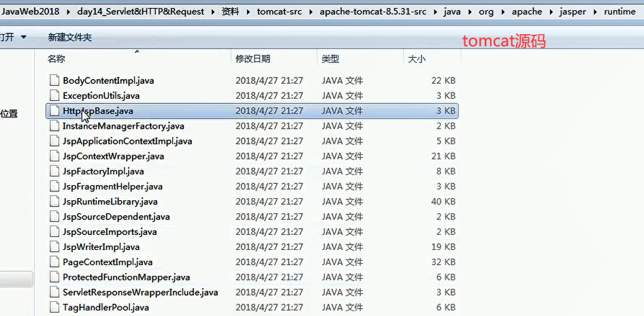
Task: Go to jasper folder in breadcrumb
Action: tap(573, 12)
